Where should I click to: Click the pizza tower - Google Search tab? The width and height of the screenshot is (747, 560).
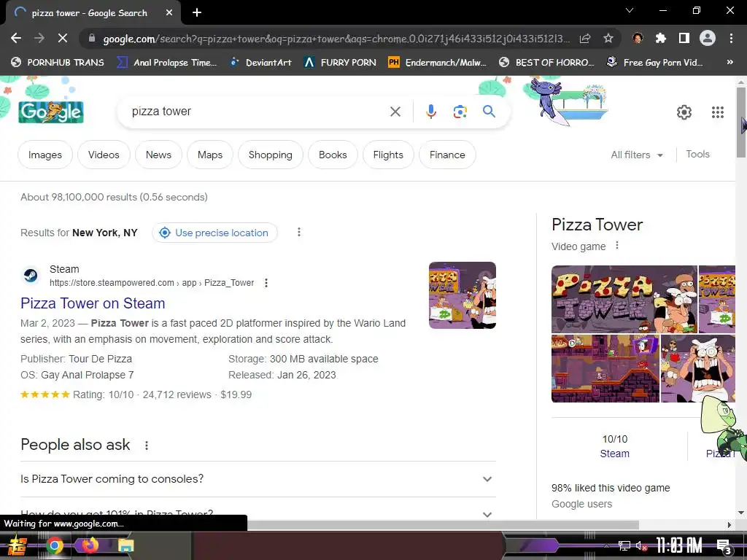tap(93, 13)
